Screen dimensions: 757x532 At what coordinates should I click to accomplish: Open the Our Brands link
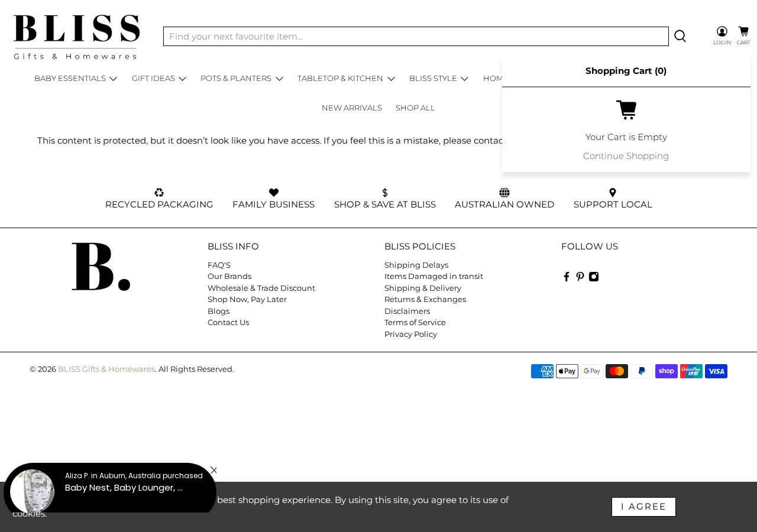[x=229, y=276]
